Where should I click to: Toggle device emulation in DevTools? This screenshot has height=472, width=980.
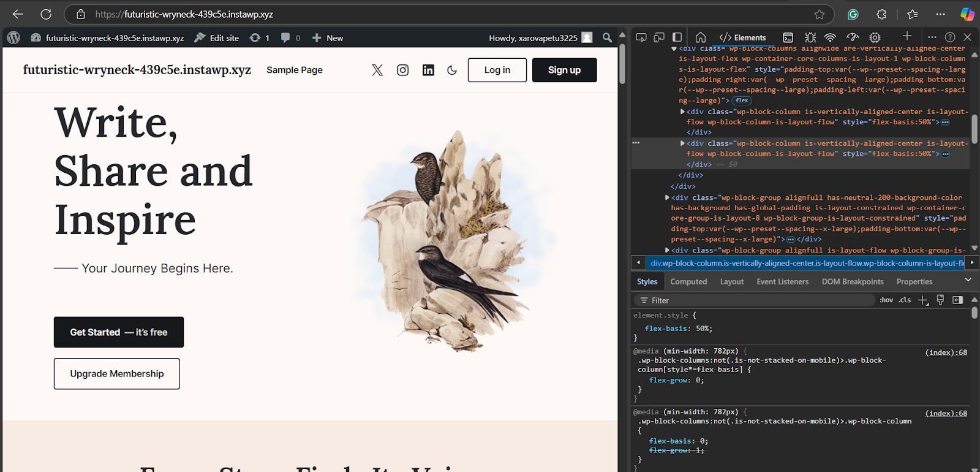659,37
